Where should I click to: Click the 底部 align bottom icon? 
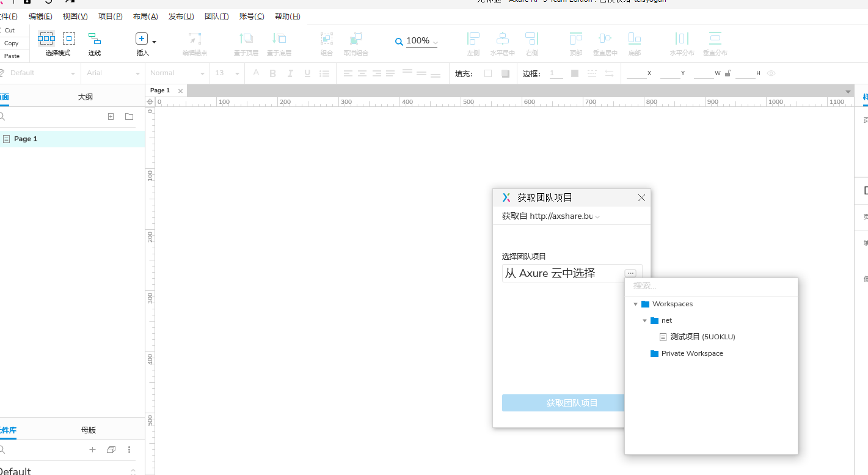[635, 39]
